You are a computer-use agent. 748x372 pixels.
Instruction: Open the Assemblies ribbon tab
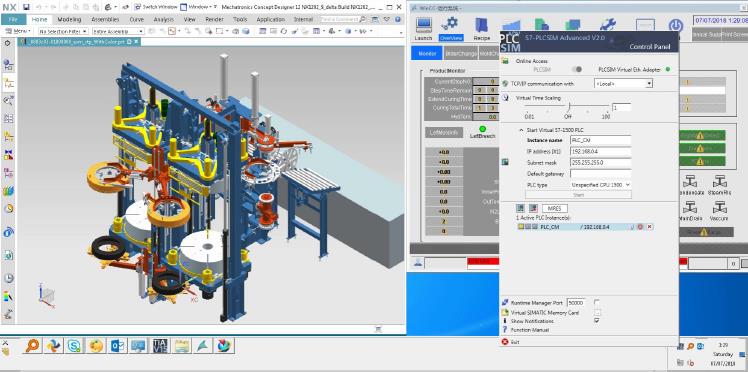(105, 20)
